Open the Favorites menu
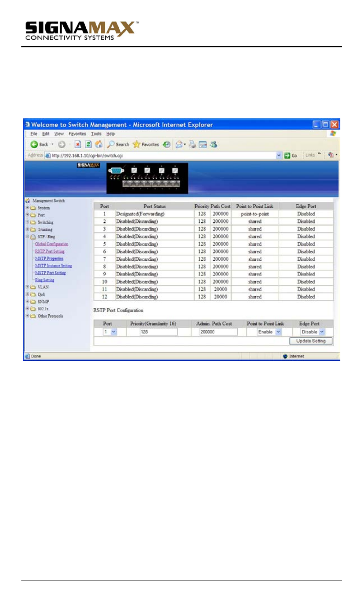 [x=77, y=134]
